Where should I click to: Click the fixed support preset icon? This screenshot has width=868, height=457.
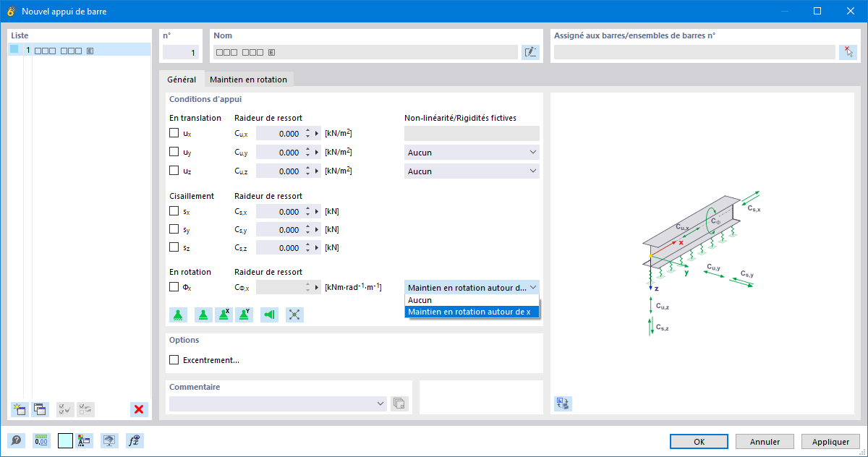point(178,315)
